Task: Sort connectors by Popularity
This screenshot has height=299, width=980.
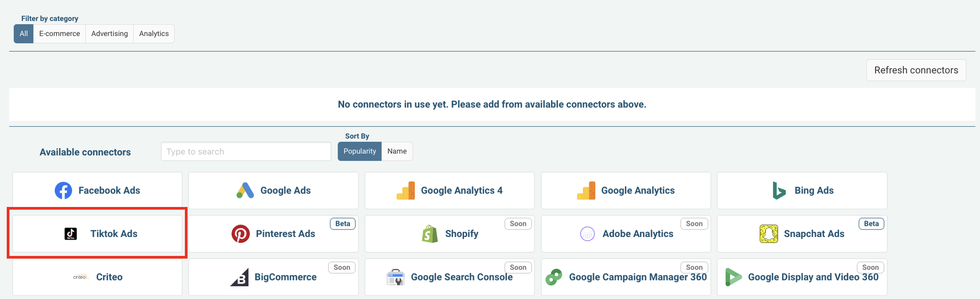Action: [x=359, y=151]
